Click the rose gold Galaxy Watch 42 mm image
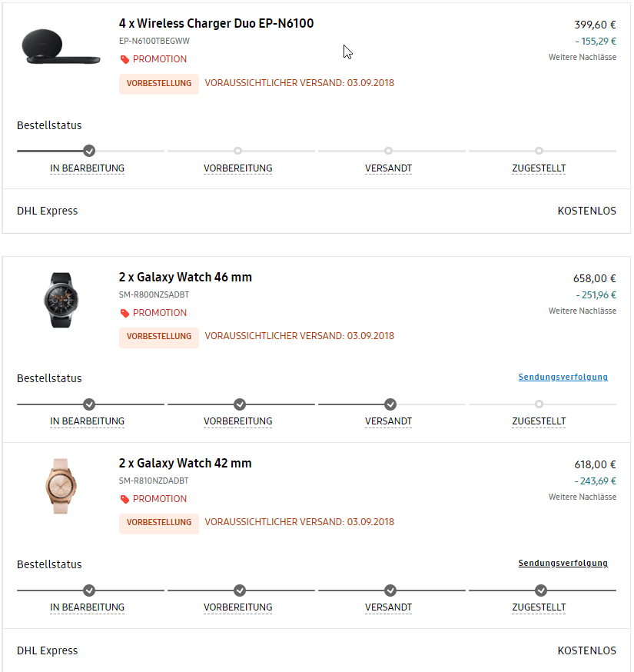Image resolution: width=634 pixels, height=672 pixels. point(61,486)
